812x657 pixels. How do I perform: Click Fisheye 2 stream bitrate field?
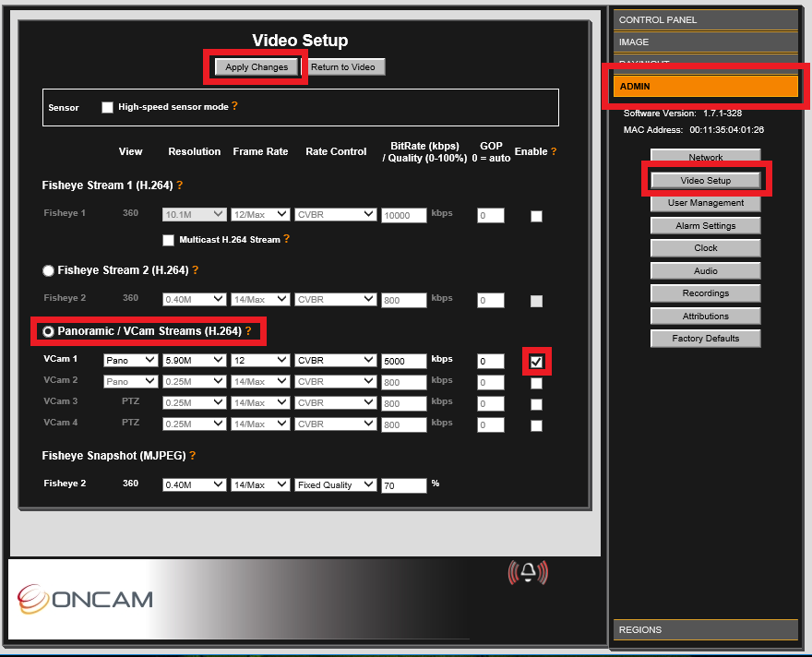point(404,300)
